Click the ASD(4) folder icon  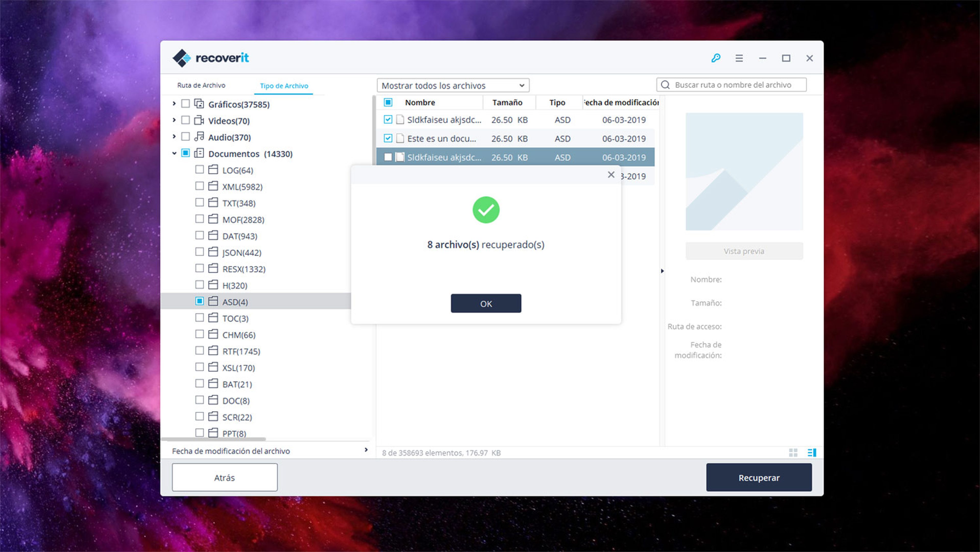point(213,301)
